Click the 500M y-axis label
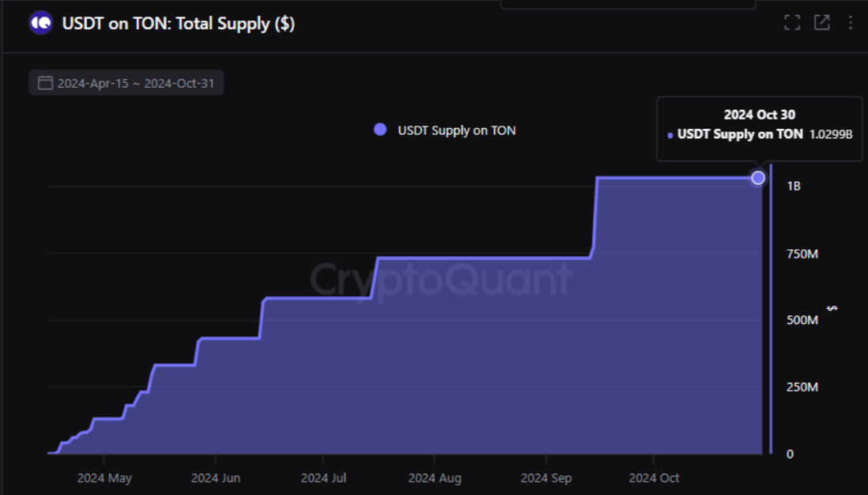The image size is (868, 495). pos(802,320)
